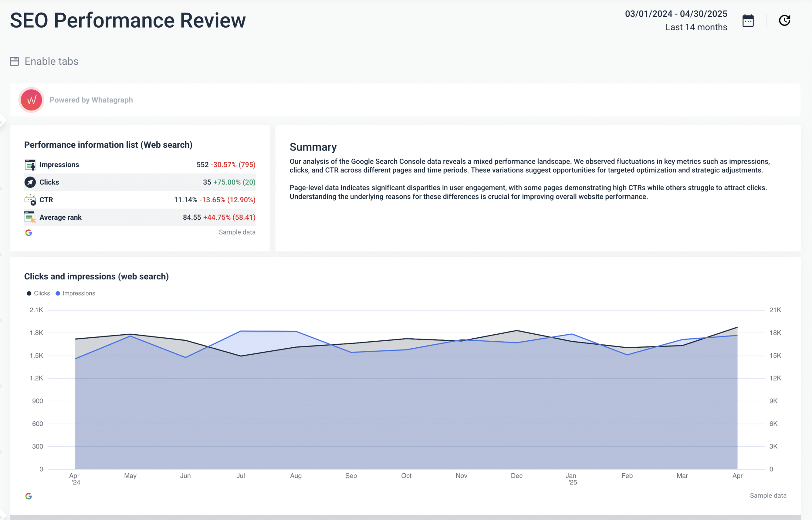This screenshot has height=520, width=812.
Task: Toggle Clicks series in chart legend
Action: 38,293
